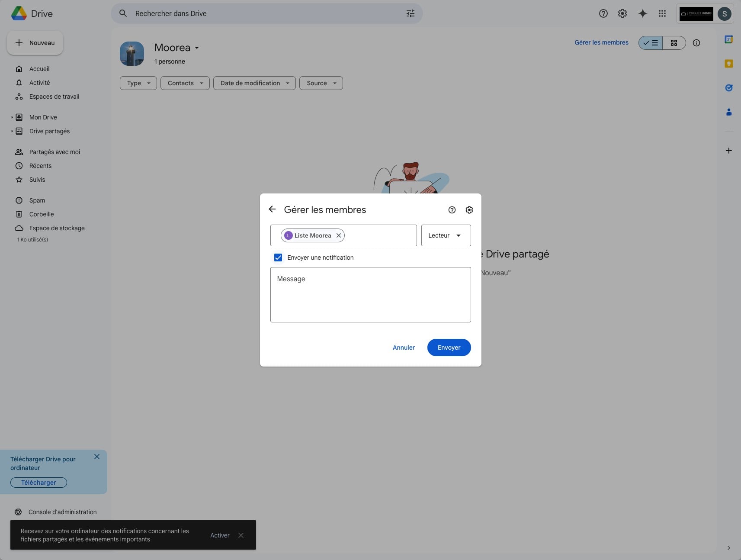
Task: Open the Date de modification filter
Action: pos(254,83)
